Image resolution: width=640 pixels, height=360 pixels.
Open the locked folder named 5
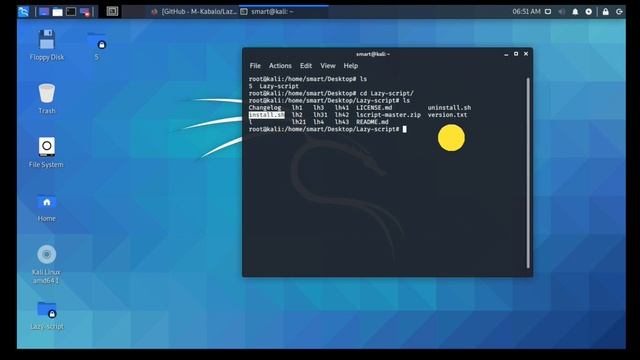tap(97, 46)
